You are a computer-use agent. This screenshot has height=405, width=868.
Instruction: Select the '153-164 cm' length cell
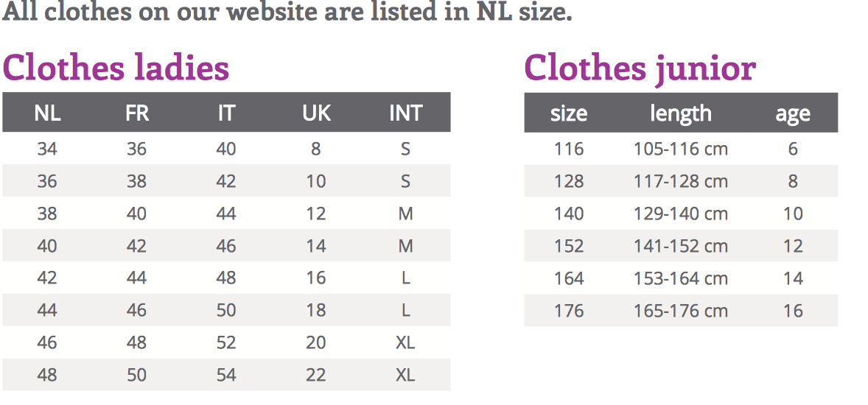pos(681,278)
